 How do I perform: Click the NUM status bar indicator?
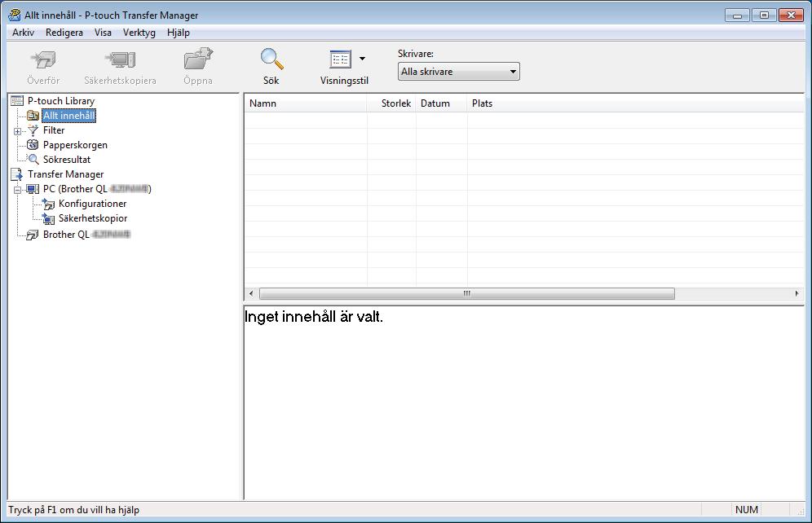[x=746, y=509]
